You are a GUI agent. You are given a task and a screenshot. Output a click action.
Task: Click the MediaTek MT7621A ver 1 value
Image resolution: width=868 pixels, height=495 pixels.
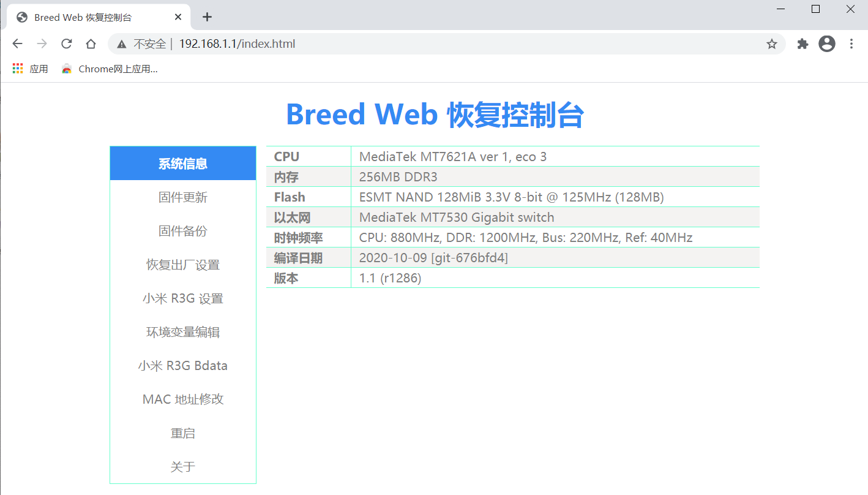coord(453,157)
